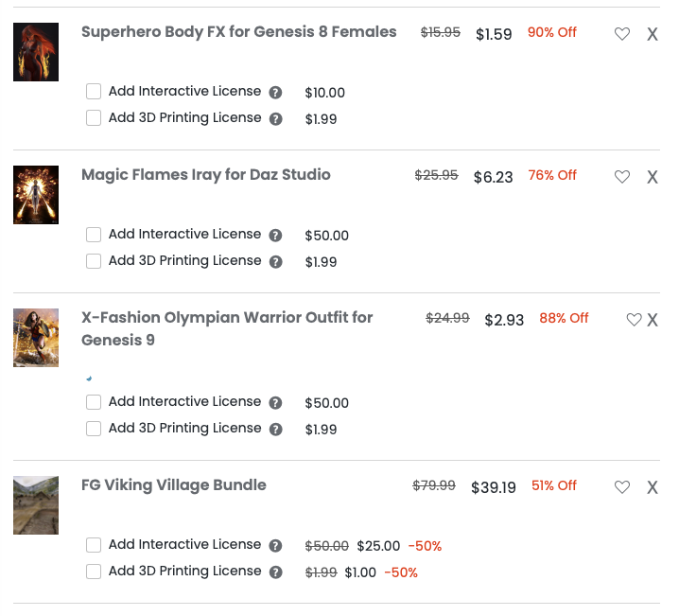Favorite the X-Fashion Olympian Warrior Outfit

(x=634, y=320)
